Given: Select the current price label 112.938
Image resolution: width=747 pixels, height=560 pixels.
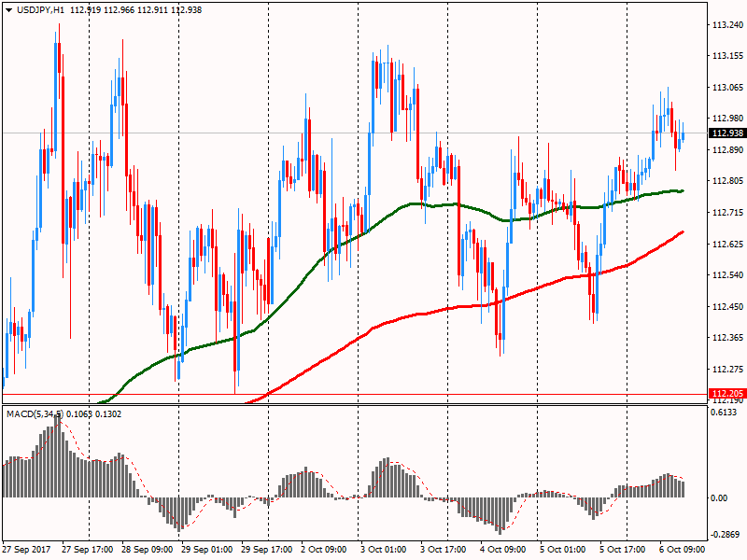Looking at the screenshot, I should 727,133.
